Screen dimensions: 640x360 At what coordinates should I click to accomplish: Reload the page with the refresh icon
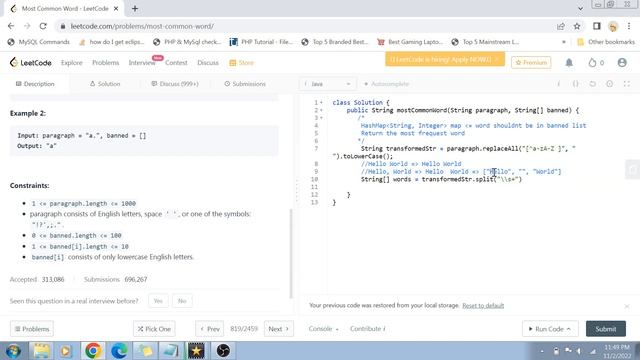(43, 26)
